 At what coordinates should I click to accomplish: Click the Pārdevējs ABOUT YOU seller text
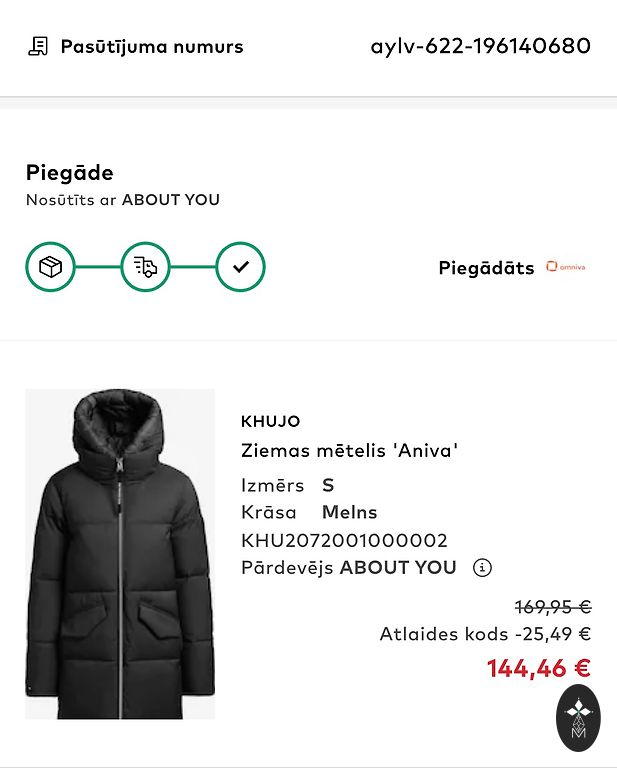(x=348, y=568)
